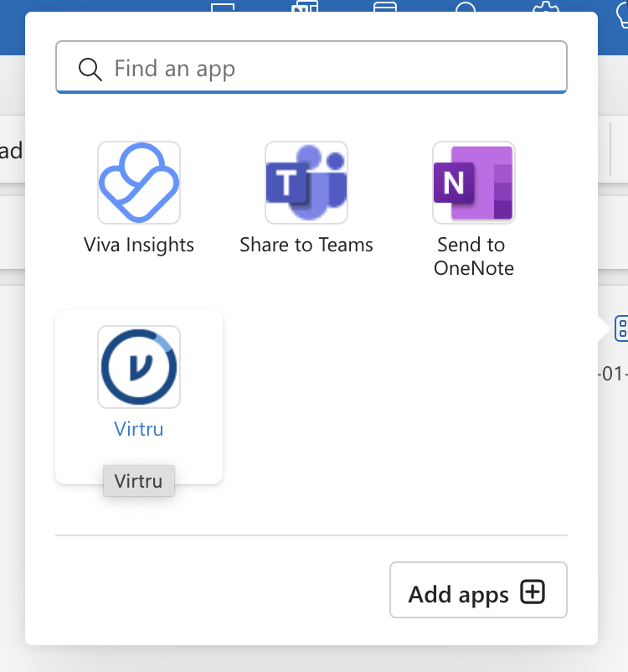Image resolution: width=628 pixels, height=672 pixels.
Task: Click the Apps grid icon beside the flyout
Action: click(x=621, y=328)
